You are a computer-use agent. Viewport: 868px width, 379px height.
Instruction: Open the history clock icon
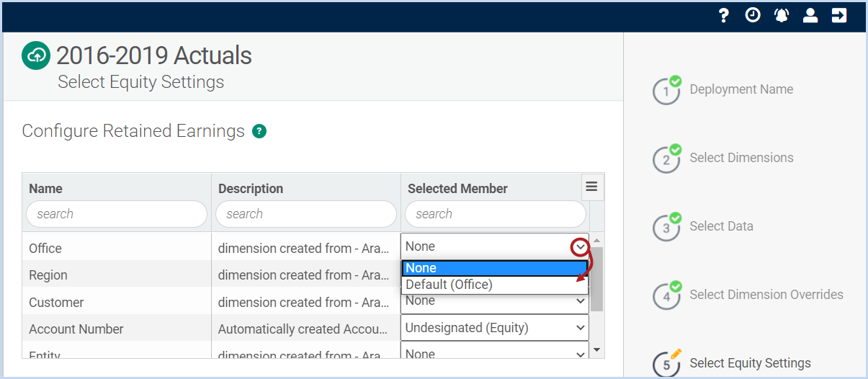pos(753,15)
